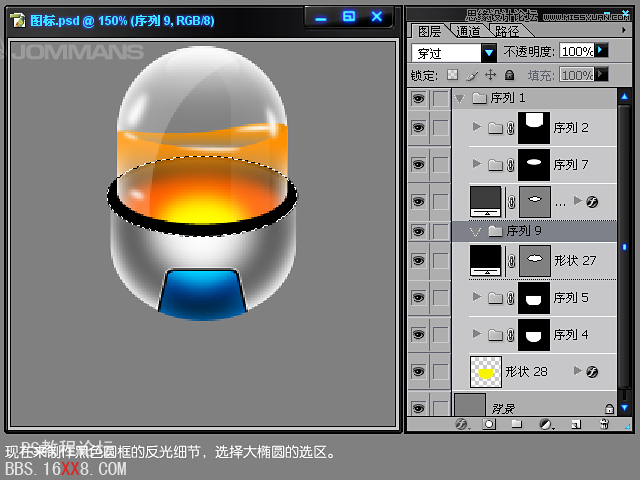Switch to the 通道 channels tab

[x=468, y=31]
